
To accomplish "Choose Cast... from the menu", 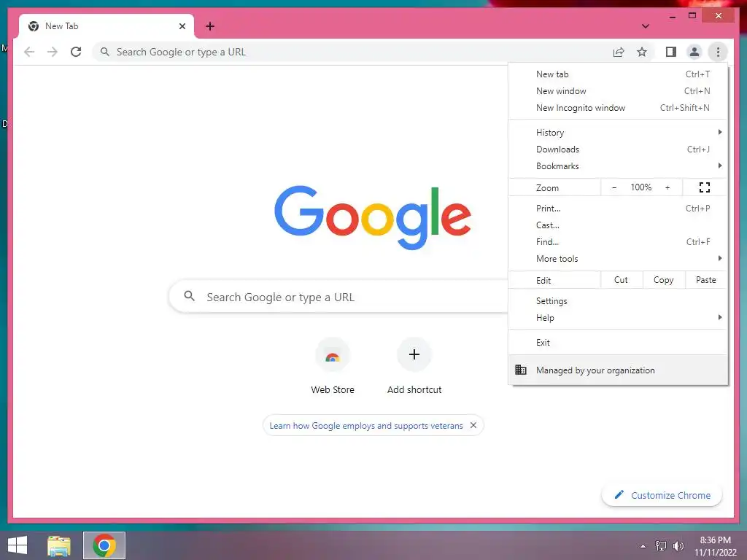I will (618, 225).
